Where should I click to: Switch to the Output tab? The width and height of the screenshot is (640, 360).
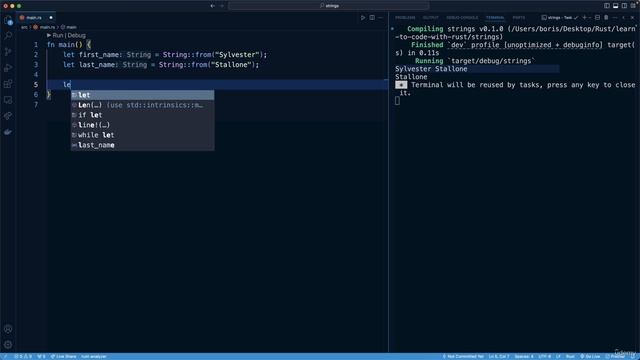430,18
